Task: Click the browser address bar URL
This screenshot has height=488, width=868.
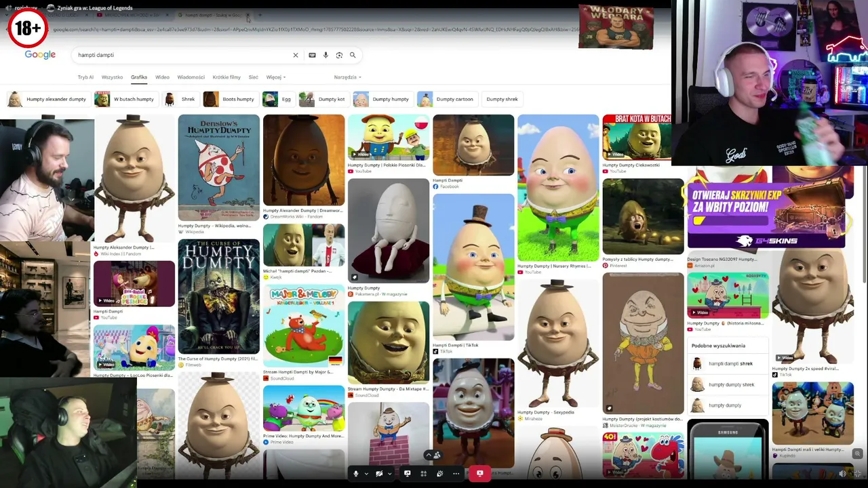Action: pos(315,30)
